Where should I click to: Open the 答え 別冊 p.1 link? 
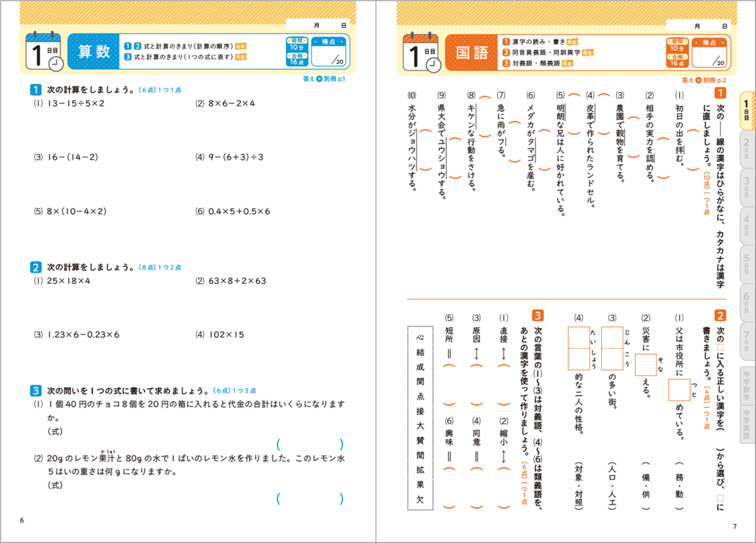(x=324, y=79)
